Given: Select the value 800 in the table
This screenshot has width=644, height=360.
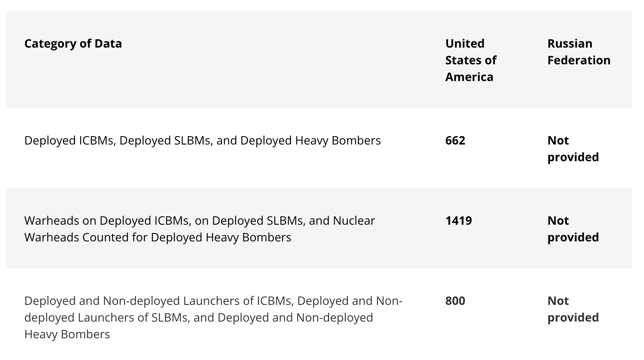Looking at the screenshot, I should tap(455, 301).
